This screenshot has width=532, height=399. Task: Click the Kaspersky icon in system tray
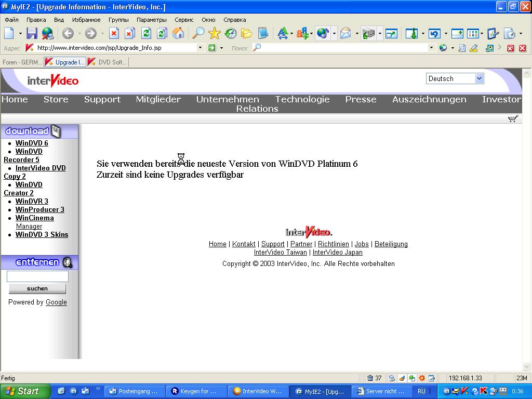coord(484,391)
